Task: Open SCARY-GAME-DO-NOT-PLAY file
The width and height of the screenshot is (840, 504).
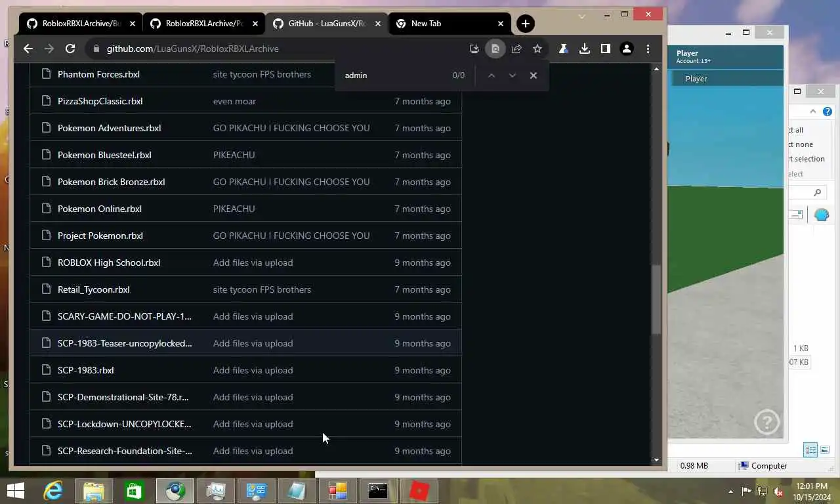Action: click(x=125, y=316)
